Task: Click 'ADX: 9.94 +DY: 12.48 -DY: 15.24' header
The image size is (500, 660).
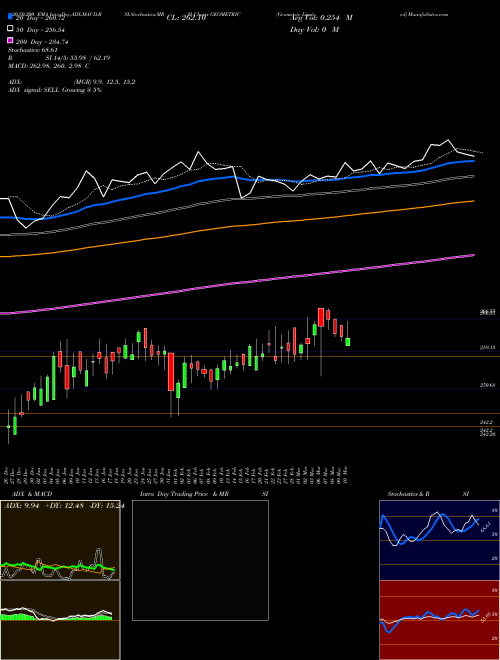Action: pyautogui.click(x=64, y=506)
